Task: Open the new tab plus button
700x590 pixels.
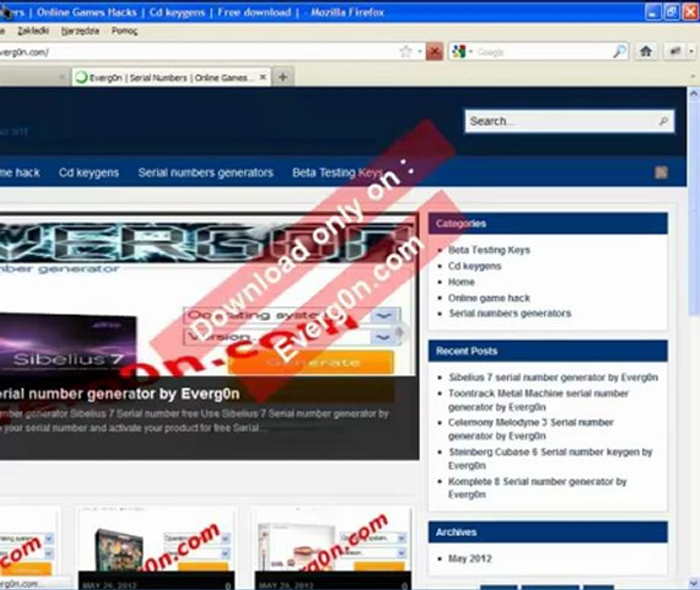Action: [283, 77]
